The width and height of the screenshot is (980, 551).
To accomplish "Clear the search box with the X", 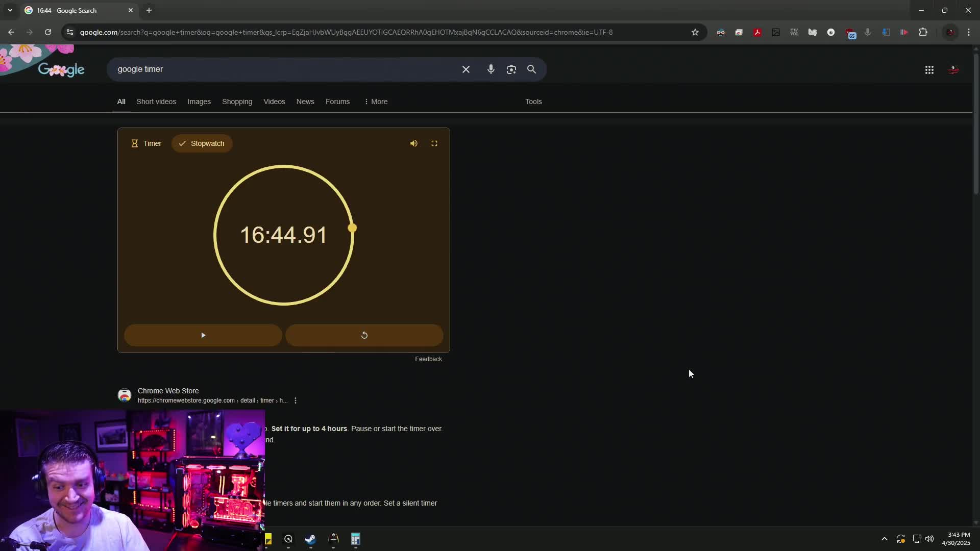I will (466, 69).
